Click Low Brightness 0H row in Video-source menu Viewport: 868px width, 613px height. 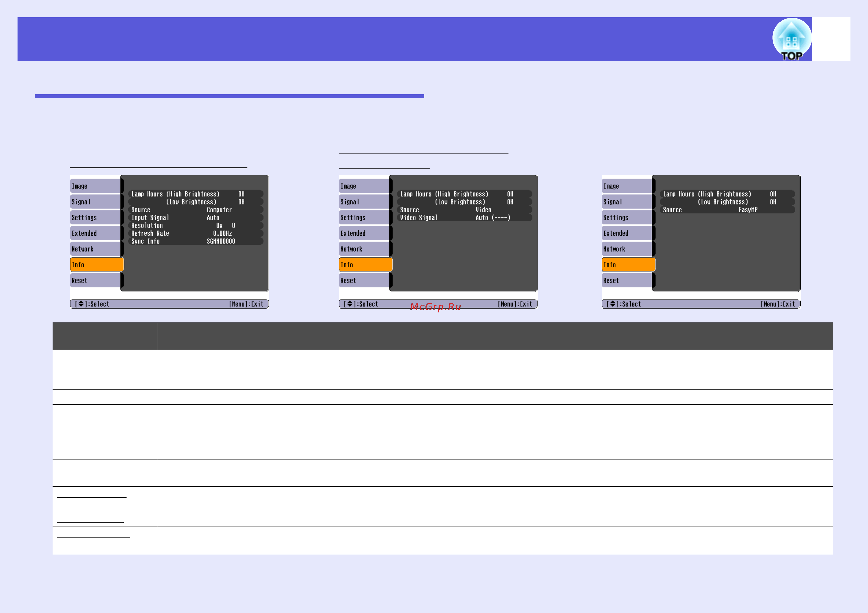465,202
